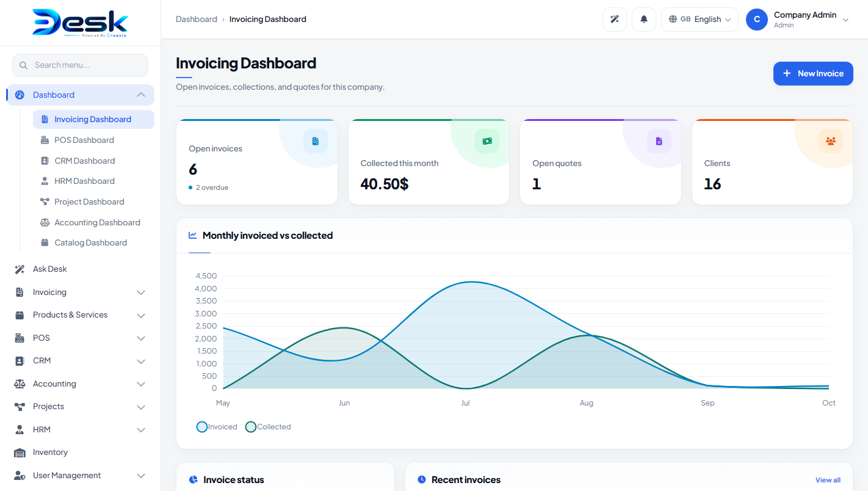868x491 pixels.
Task: Click the Company Admin avatar circle
Action: coord(757,20)
